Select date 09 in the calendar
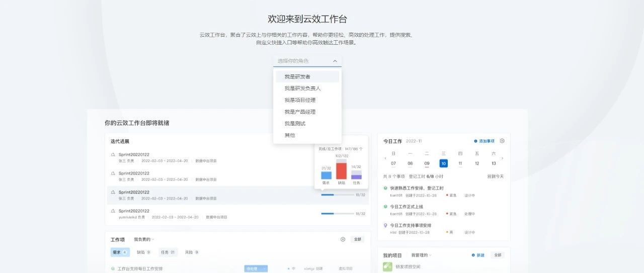The height and width of the screenshot is (273, 644). pos(427,163)
